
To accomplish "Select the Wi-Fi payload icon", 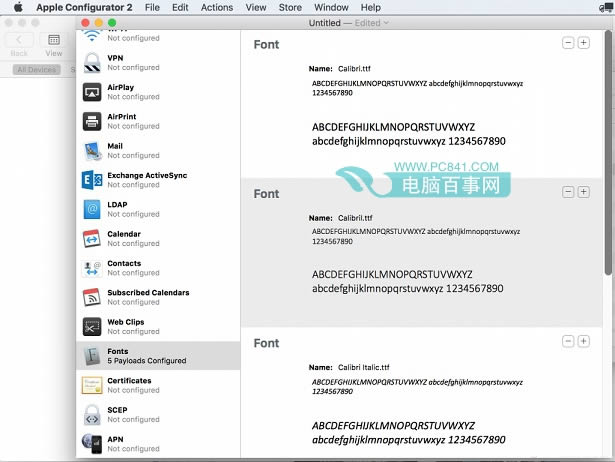I will (92, 36).
